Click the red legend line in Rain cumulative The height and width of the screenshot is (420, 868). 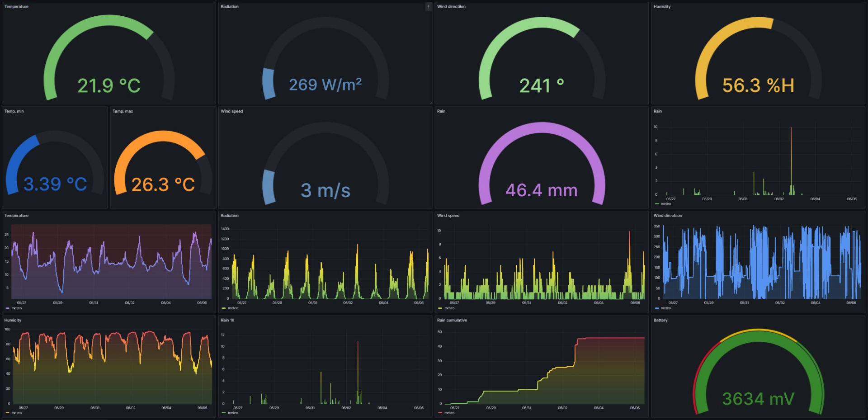point(440,413)
